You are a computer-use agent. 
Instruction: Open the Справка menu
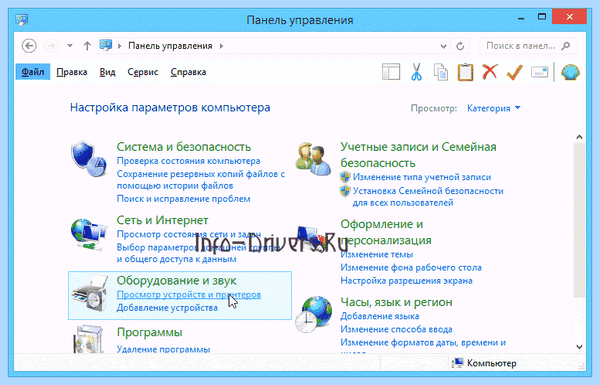click(188, 72)
